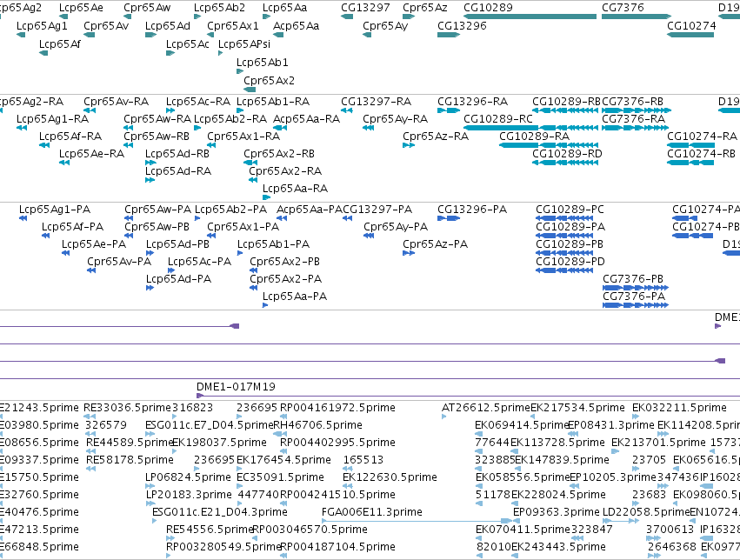Click the RH46706.5prime EST label
This screenshot has height=560, width=740.
[317, 425]
